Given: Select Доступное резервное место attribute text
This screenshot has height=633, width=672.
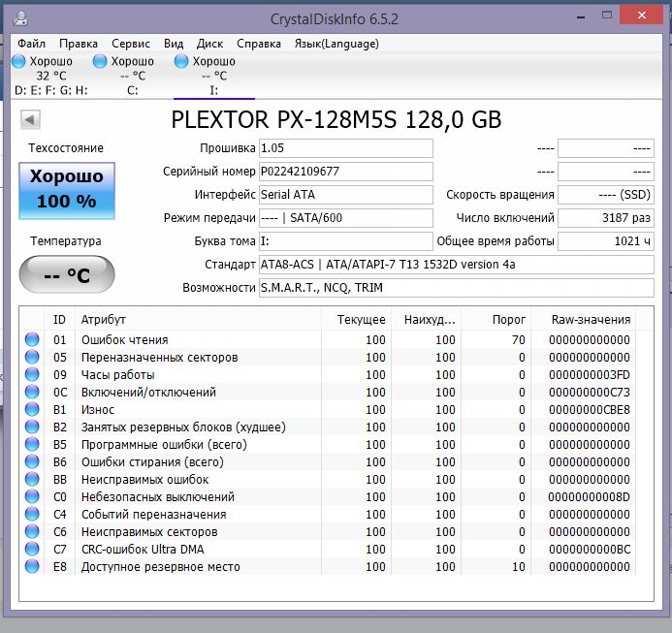Looking at the screenshot, I should [161, 567].
